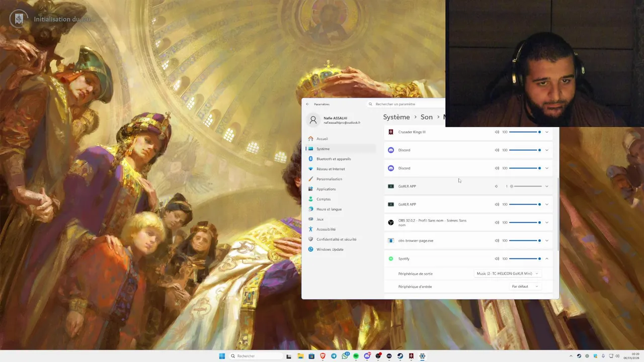Click the Son breadcrumb link
Image resolution: width=644 pixels, height=362 pixels.
tap(427, 117)
